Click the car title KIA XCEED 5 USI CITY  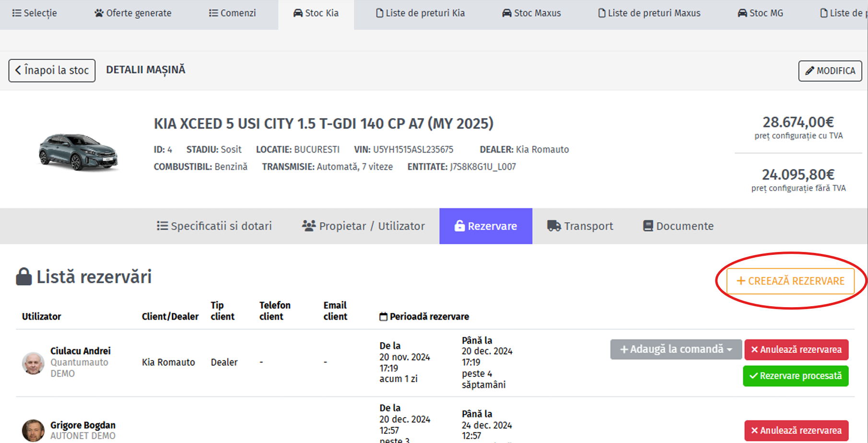(324, 124)
